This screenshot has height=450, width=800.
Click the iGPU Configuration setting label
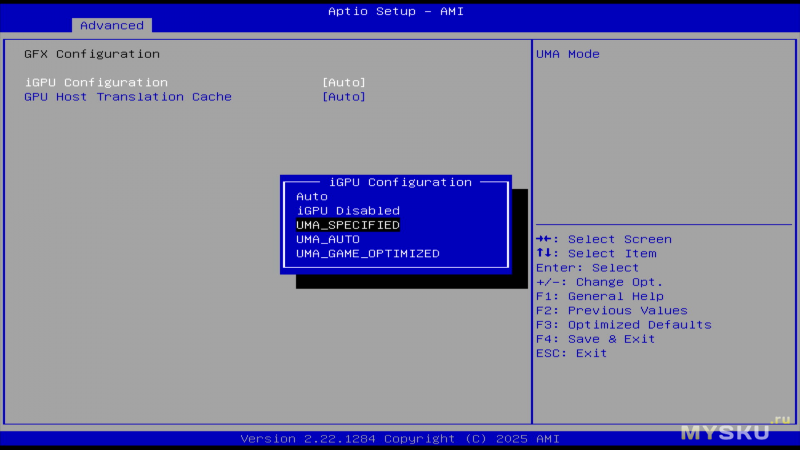tap(96, 82)
